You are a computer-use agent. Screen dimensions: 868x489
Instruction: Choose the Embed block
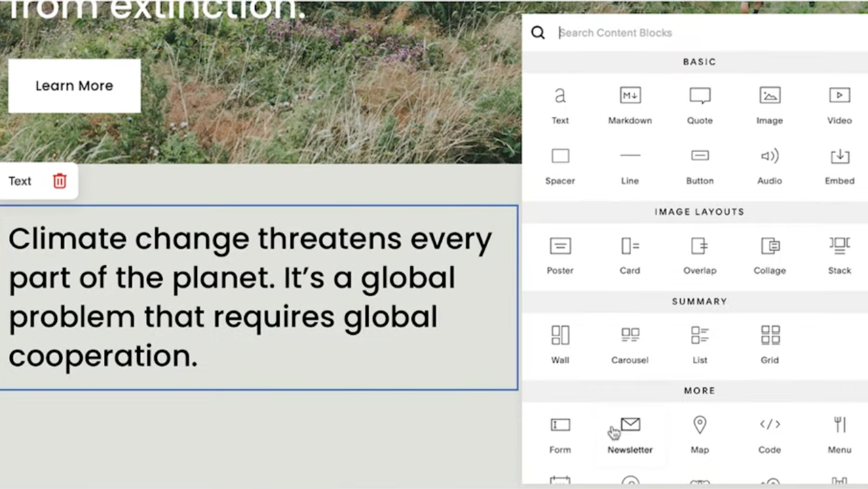pos(839,165)
